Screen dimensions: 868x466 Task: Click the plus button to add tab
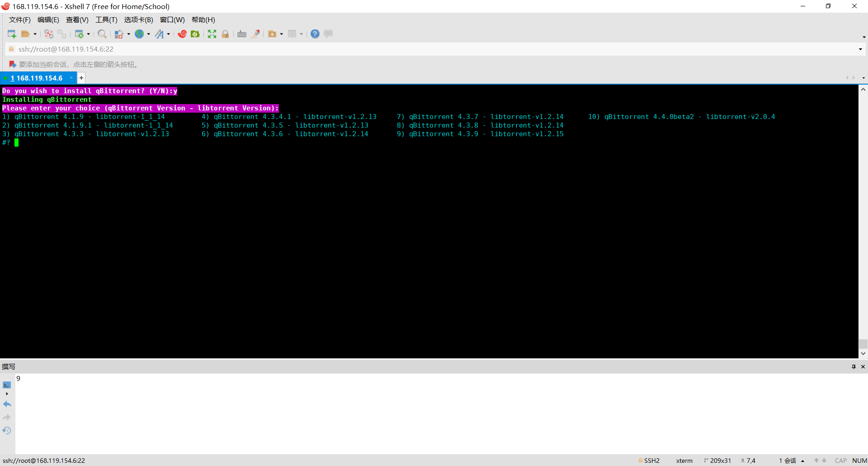point(81,78)
